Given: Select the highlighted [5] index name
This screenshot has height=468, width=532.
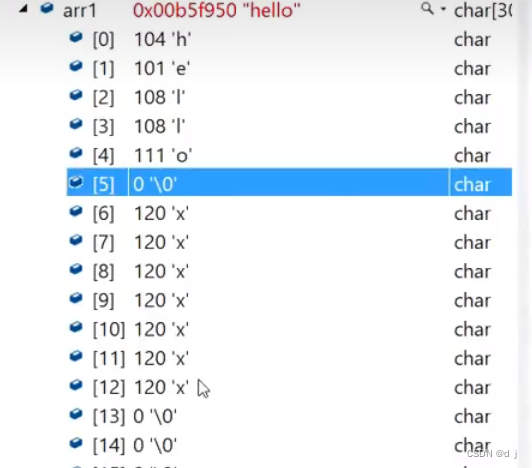Looking at the screenshot, I should [103, 185].
